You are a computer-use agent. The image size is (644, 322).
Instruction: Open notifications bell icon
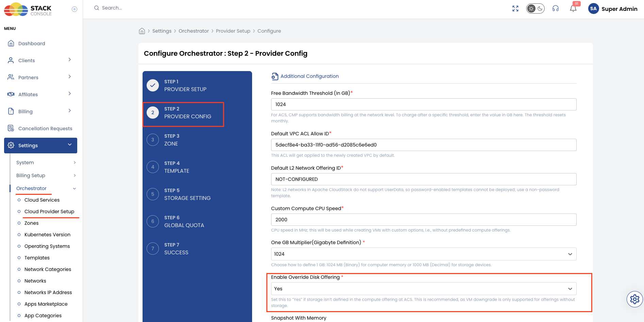[x=573, y=9]
